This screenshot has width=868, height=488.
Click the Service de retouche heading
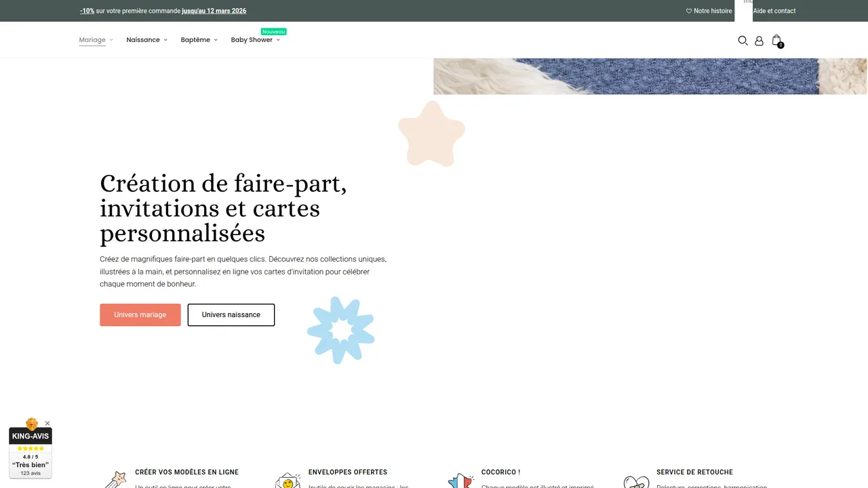click(x=694, y=472)
